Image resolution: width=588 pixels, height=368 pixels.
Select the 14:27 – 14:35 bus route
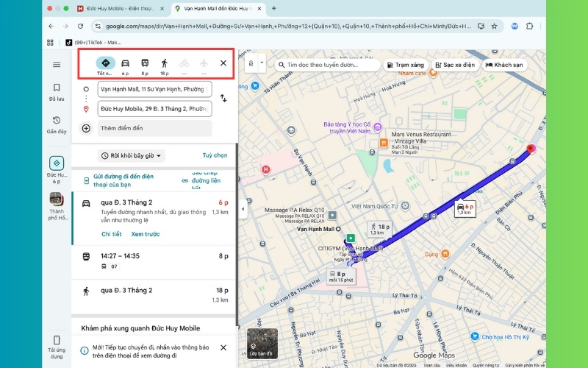point(154,262)
